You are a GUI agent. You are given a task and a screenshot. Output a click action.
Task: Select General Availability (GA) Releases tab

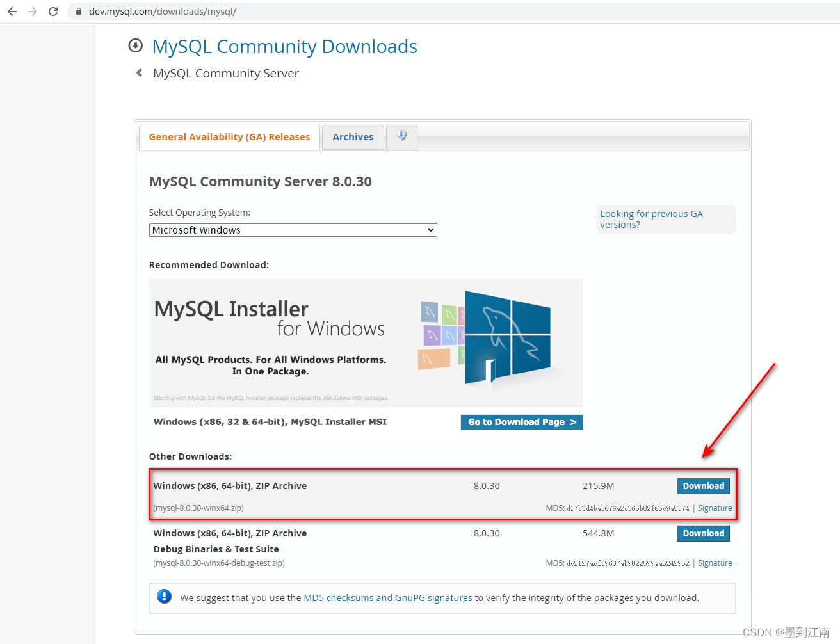click(x=229, y=137)
